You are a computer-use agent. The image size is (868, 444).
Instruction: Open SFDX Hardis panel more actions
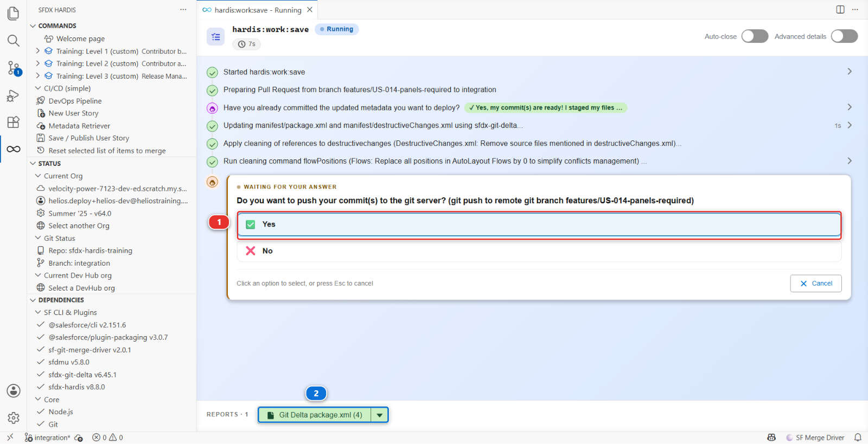[183, 10]
